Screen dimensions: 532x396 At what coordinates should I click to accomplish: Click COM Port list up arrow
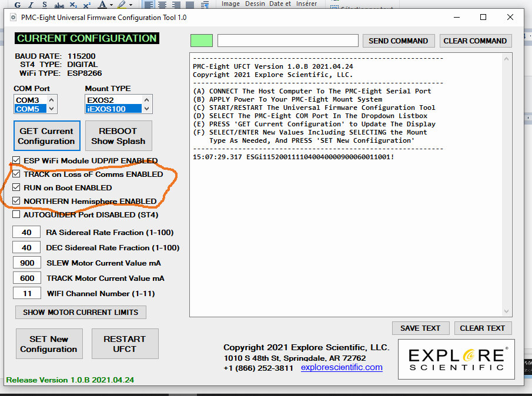coord(52,100)
